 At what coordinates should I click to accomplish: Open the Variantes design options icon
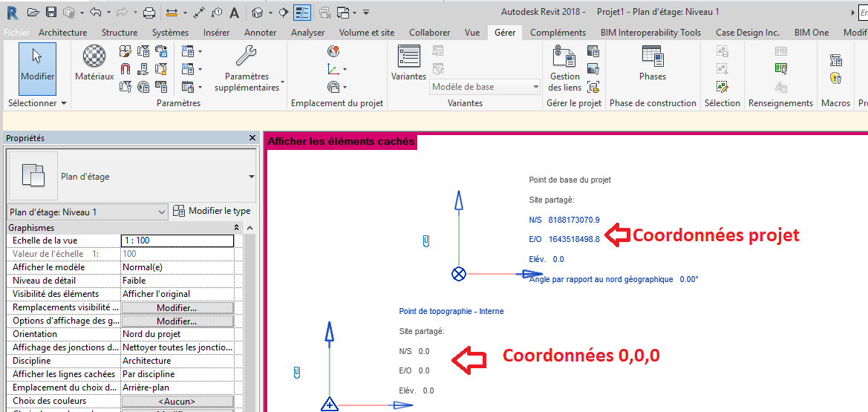point(409,58)
